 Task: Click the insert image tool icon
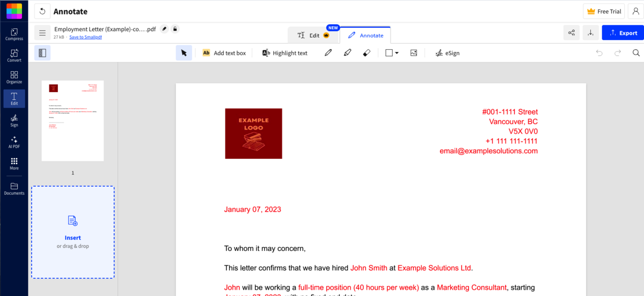coord(414,53)
